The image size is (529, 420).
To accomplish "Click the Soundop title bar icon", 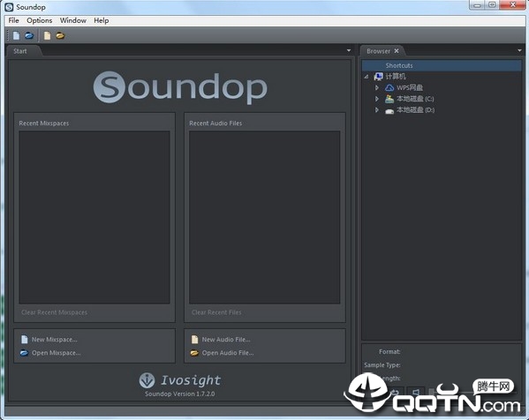I will (x=9, y=7).
